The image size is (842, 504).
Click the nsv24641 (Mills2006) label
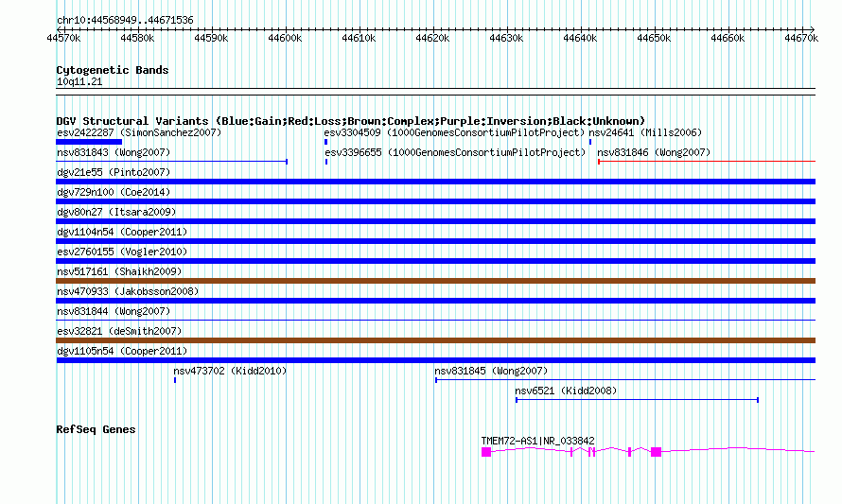pyautogui.click(x=645, y=132)
